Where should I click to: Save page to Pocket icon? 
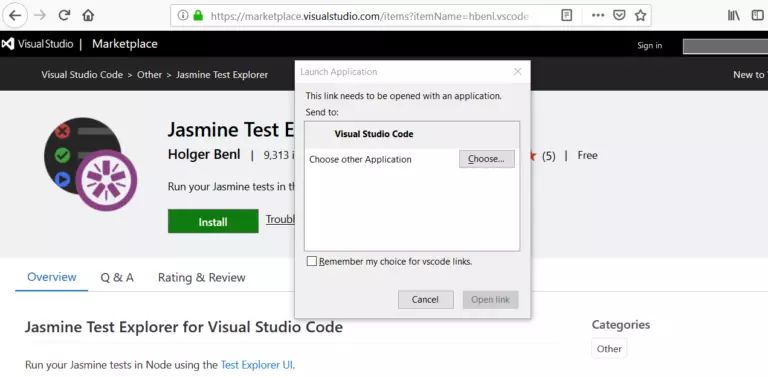point(619,15)
